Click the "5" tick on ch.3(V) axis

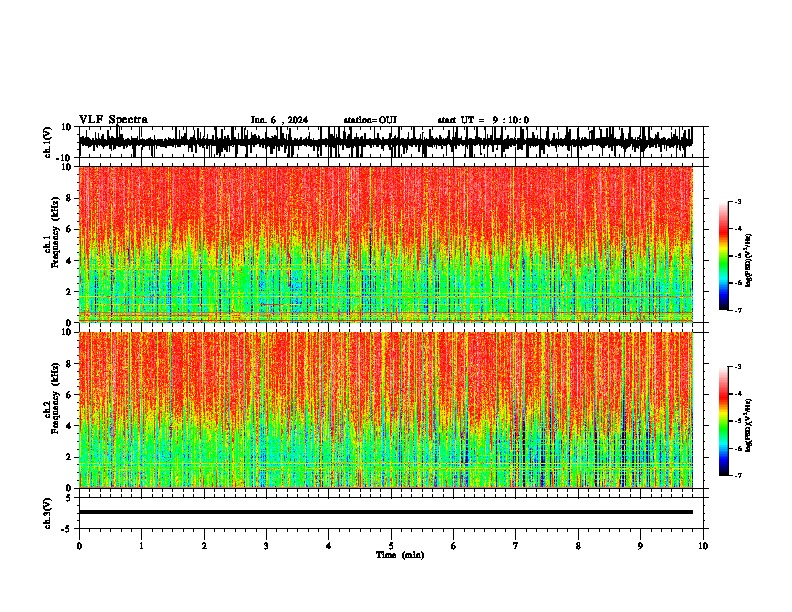(70, 497)
